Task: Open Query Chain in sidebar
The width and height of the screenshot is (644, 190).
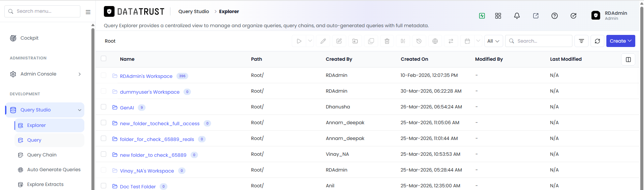Action: tap(42, 155)
